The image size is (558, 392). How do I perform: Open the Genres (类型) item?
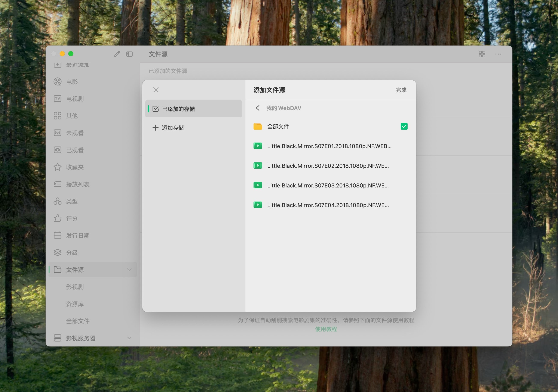(x=92, y=201)
